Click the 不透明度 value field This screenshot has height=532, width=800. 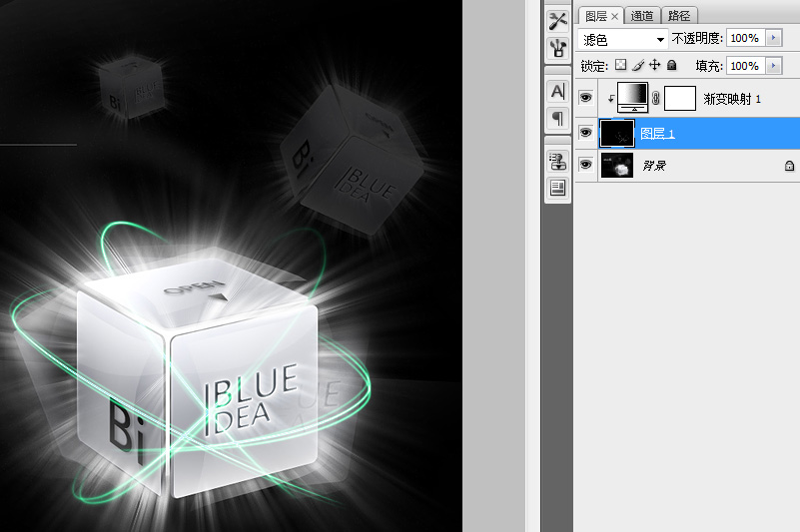745,38
